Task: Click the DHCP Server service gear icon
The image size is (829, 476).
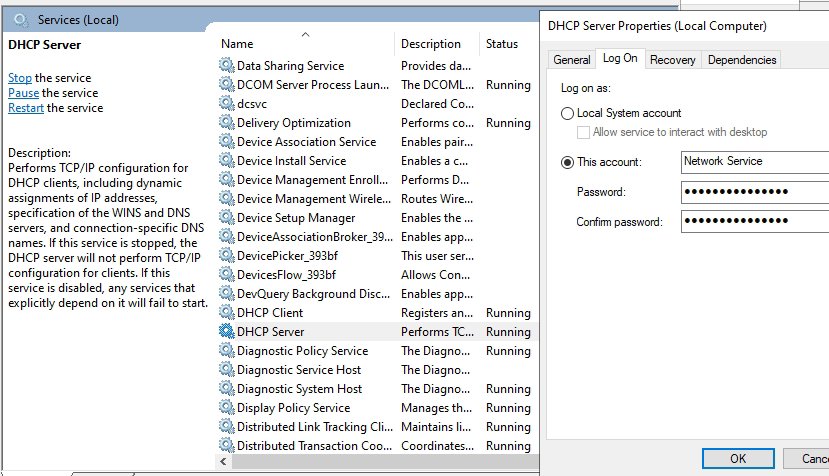Action: 227,332
